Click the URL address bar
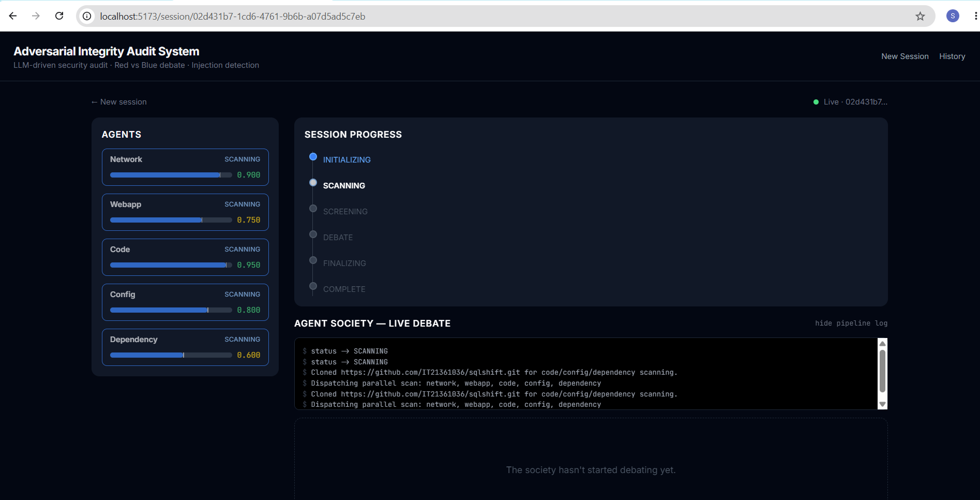980x500 pixels. (x=505, y=16)
